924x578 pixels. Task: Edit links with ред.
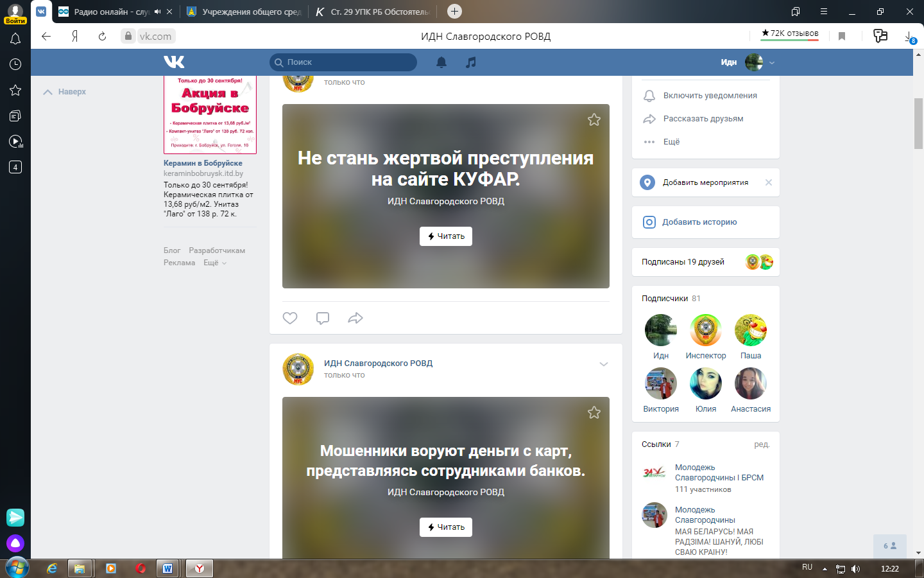click(762, 444)
